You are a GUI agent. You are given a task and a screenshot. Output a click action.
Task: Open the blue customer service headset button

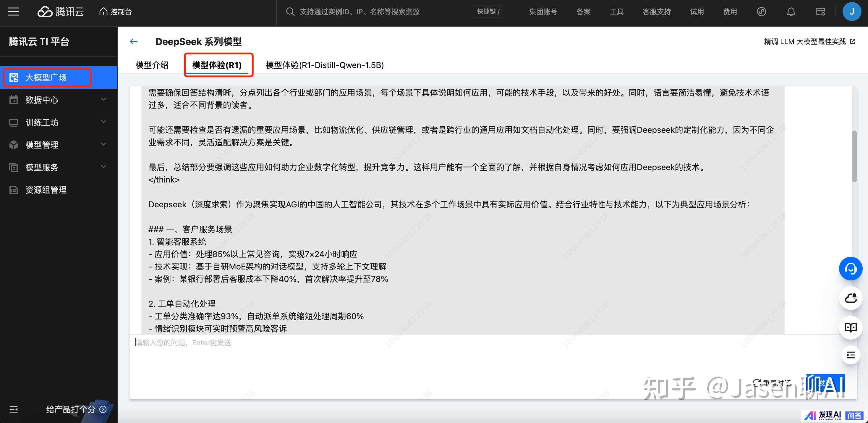coord(851,269)
